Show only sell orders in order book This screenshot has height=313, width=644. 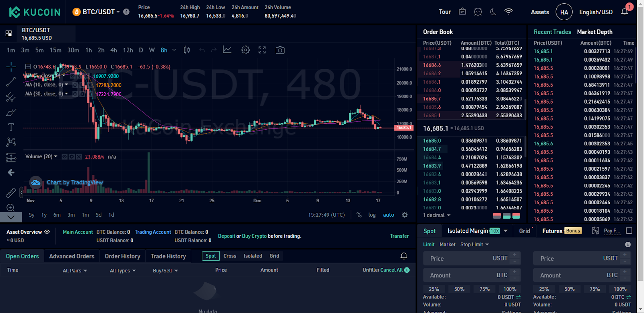click(497, 216)
